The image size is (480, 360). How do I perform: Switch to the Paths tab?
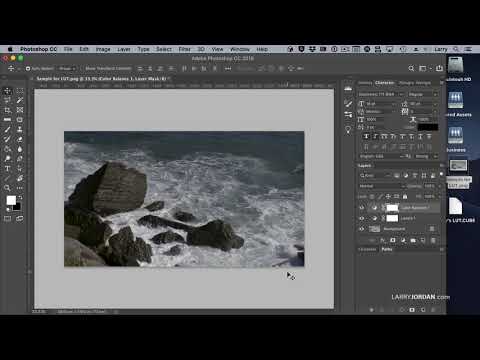(387, 249)
